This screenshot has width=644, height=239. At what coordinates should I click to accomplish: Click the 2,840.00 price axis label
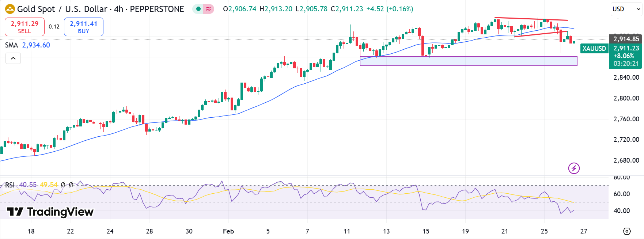626,77
